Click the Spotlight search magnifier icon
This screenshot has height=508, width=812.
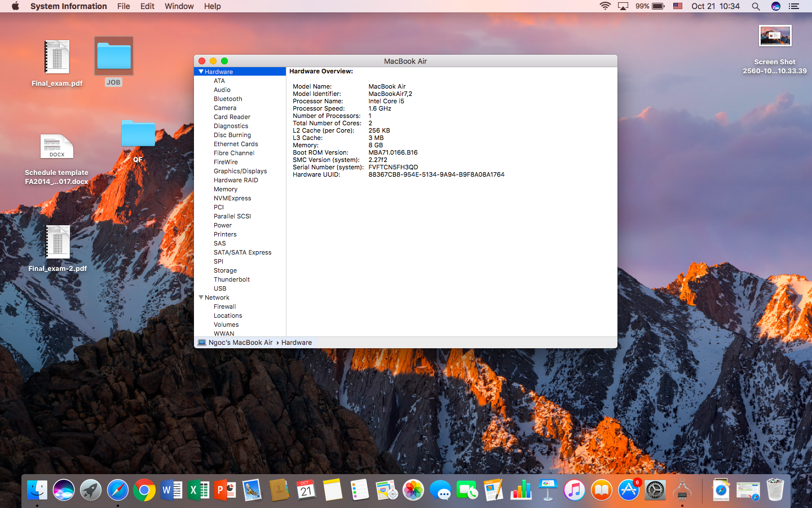click(x=756, y=6)
